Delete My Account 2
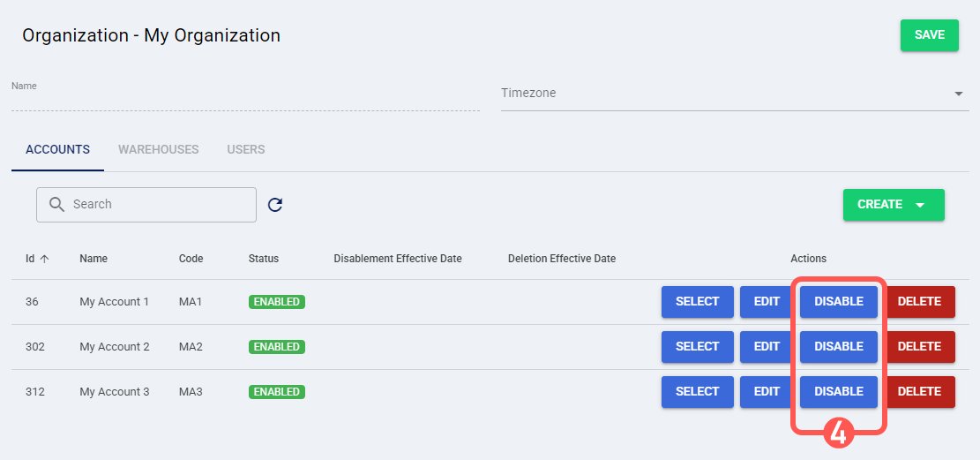 click(919, 346)
